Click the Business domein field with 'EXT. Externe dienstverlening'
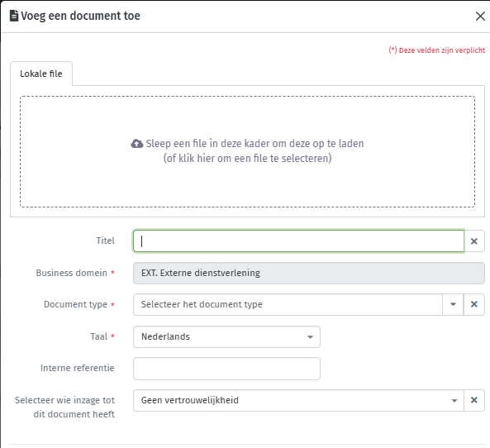 pyautogui.click(x=309, y=273)
